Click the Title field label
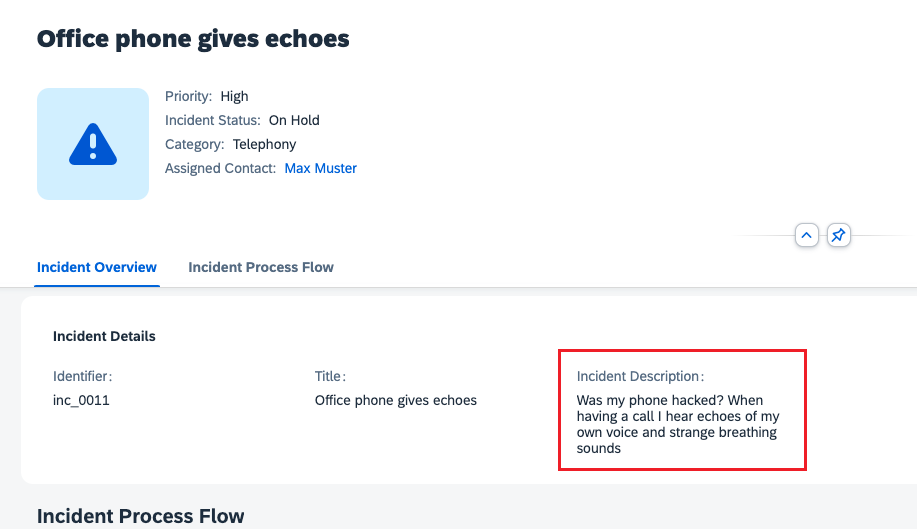Image resolution: width=917 pixels, height=529 pixels. (330, 376)
